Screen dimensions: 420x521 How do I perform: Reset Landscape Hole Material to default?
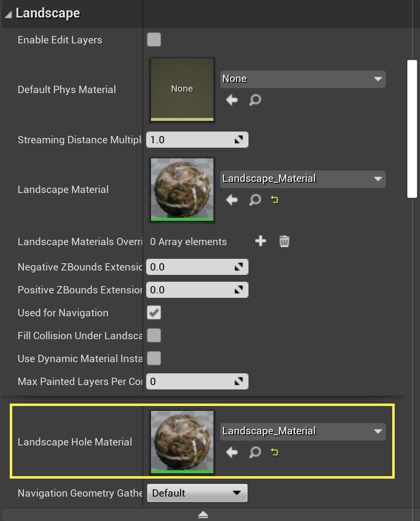(x=274, y=452)
